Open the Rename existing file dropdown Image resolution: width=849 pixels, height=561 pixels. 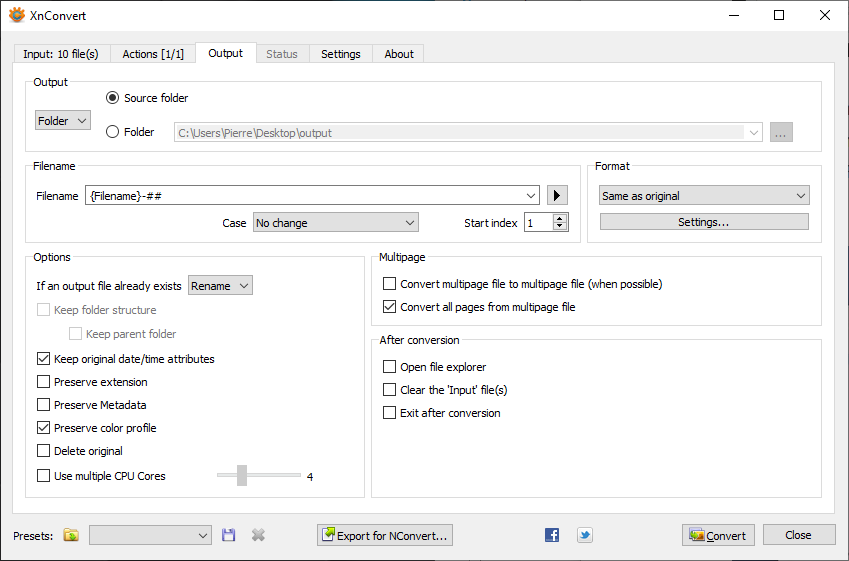tap(220, 286)
